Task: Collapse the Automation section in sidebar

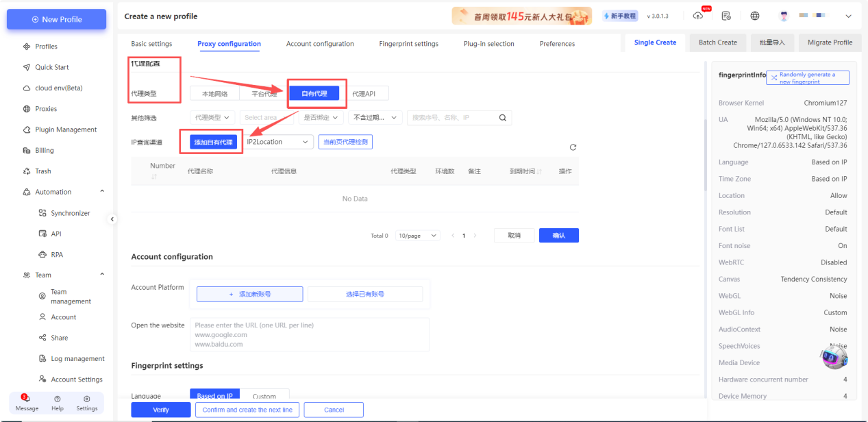Action: [102, 192]
